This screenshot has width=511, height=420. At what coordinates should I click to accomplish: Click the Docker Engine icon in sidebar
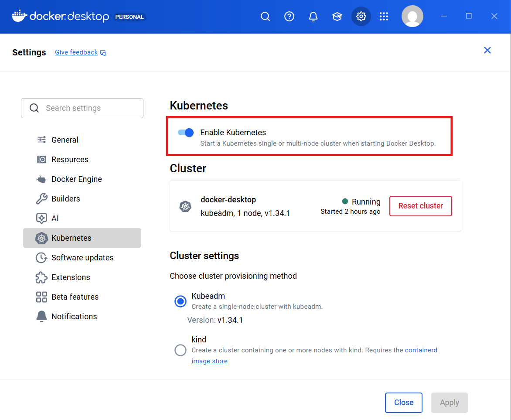pyautogui.click(x=41, y=179)
